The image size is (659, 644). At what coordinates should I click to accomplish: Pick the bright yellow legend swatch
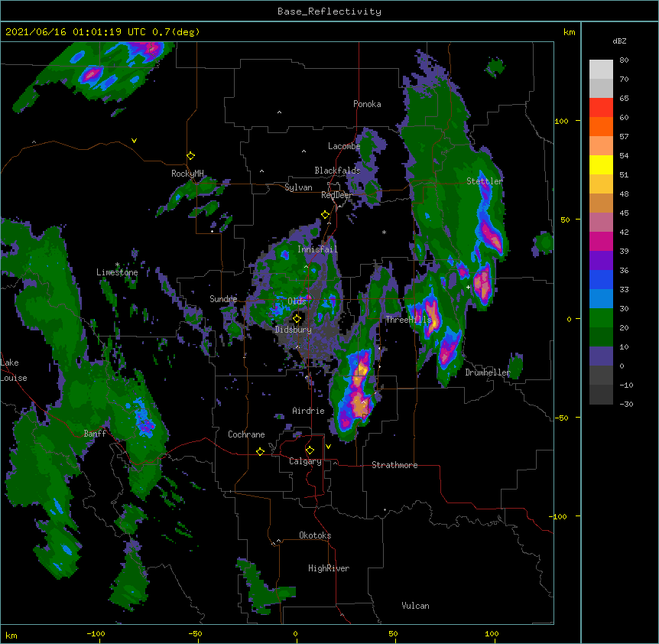coord(601,165)
